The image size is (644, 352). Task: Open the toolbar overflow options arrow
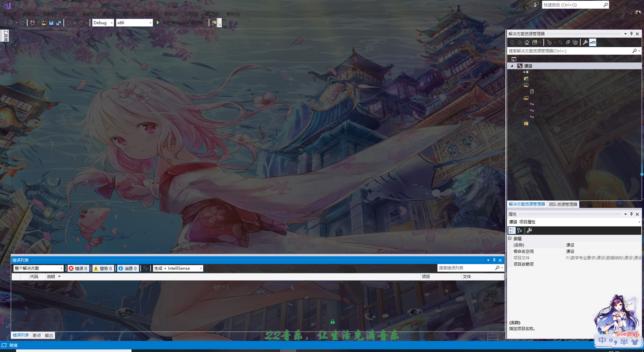tap(220, 23)
